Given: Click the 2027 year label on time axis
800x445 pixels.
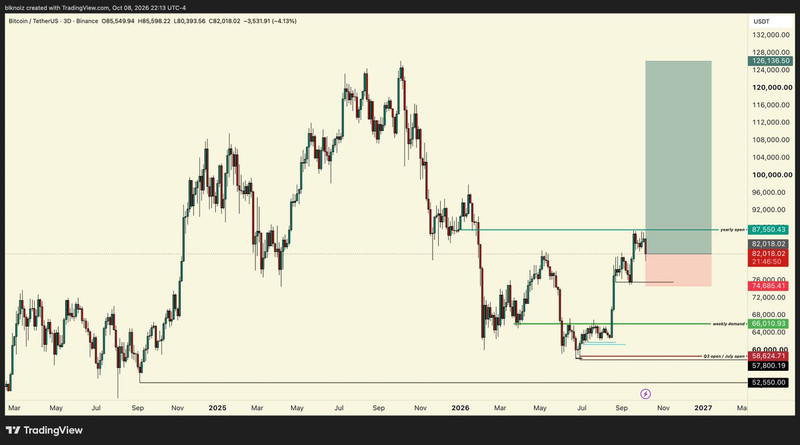Looking at the screenshot, I should click(x=703, y=408).
